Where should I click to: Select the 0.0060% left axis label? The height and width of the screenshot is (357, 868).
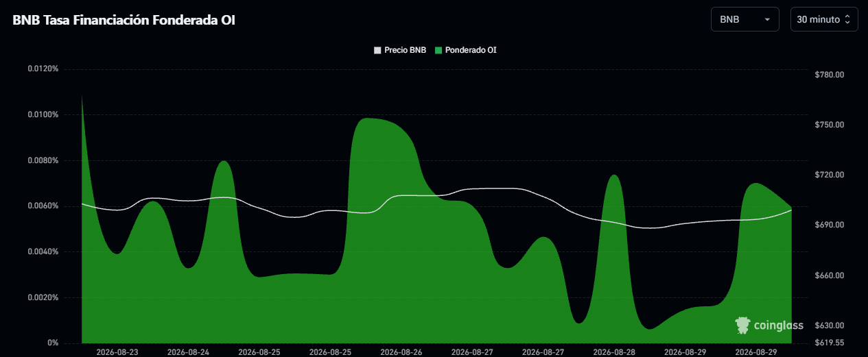(x=43, y=206)
